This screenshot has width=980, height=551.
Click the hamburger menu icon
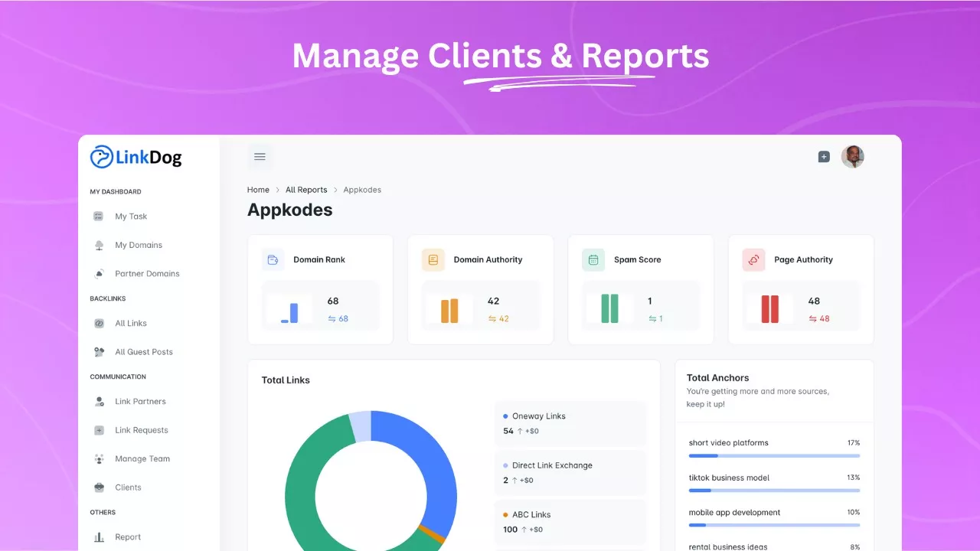click(260, 157)
